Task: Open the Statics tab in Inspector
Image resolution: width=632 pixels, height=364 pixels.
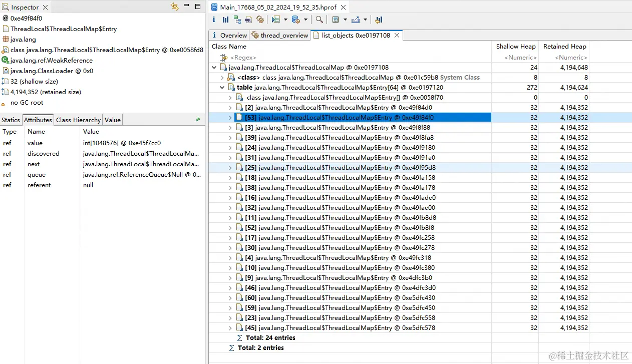Action: [x=11, y=120]
